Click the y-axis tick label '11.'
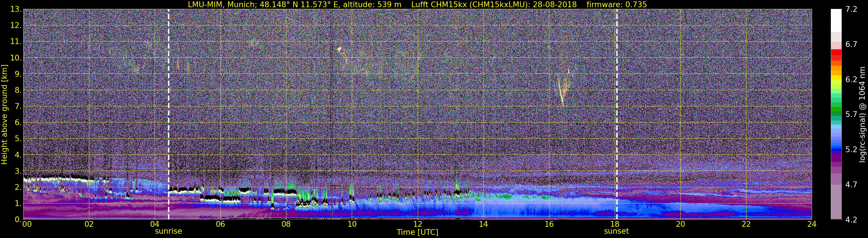Image resolution: width=868 pixels, height=238 pixels. click(16, 41)
